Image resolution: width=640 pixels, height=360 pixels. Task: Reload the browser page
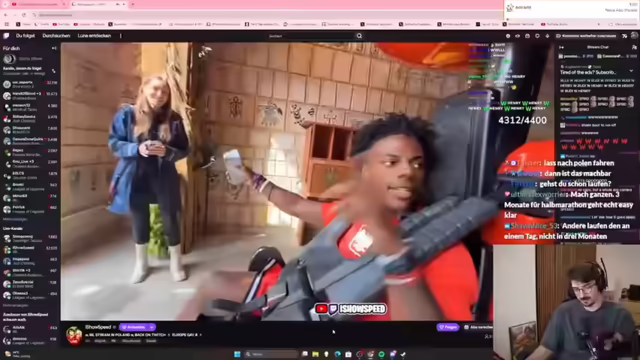[x=24, y=15]
